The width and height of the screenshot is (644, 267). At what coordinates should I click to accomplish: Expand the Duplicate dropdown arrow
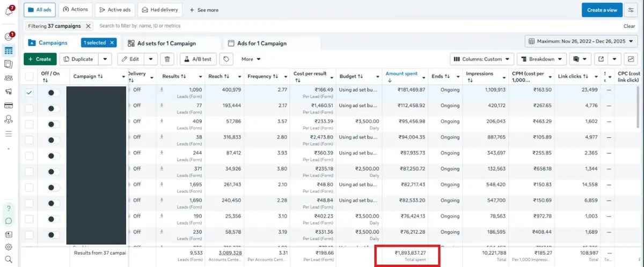(106, 59)
